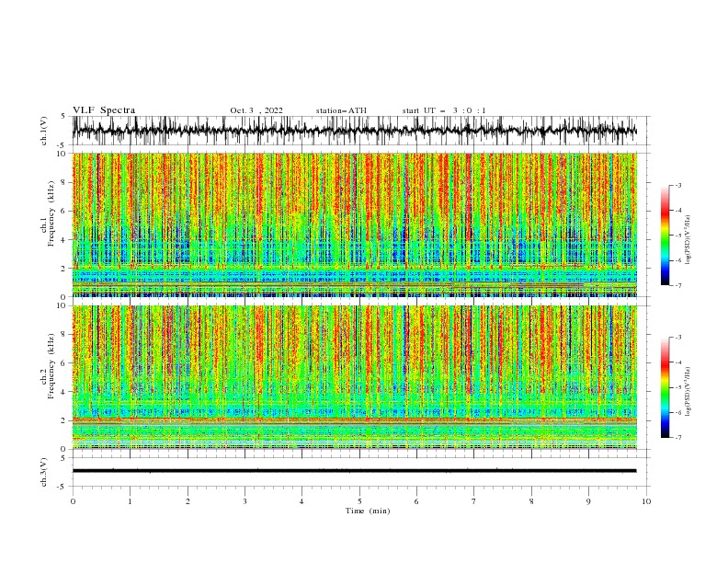Click the "-7" label on the upper colorbar
The width and height of the screenshot is (728, 563).
click(678, 285)
